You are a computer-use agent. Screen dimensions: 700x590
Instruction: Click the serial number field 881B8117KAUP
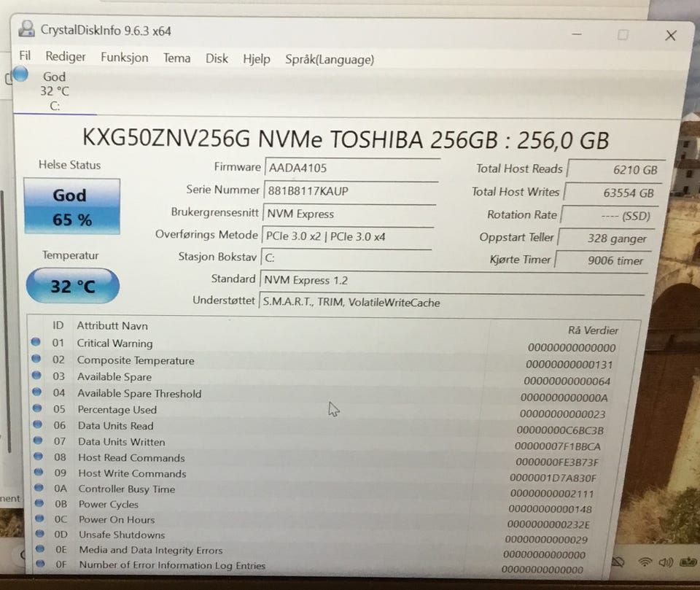351,191
